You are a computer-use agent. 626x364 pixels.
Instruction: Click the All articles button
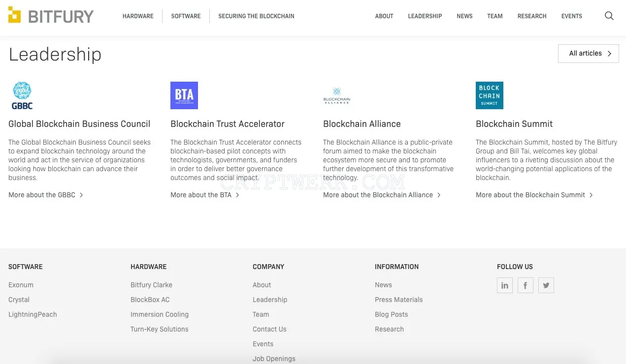pos(589,54)
